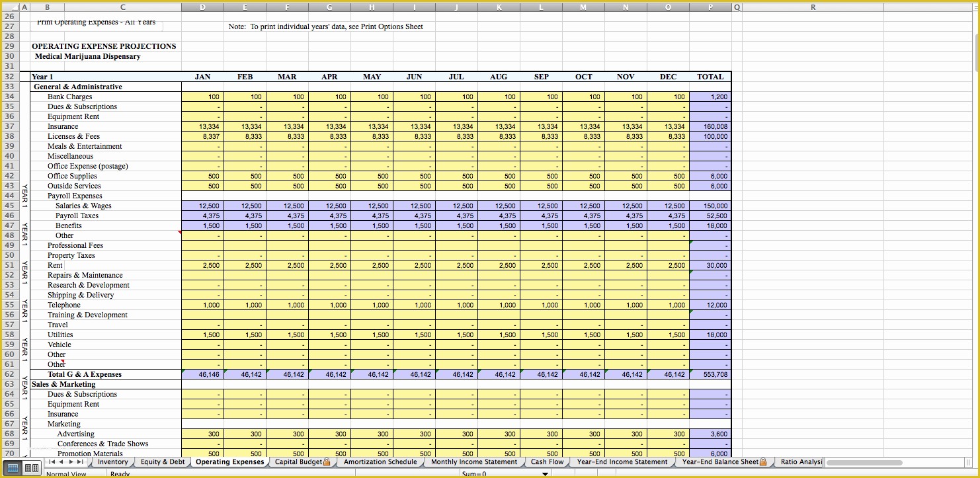Image resolution: width=980 pixels, height=478 pixels.
Task: Select the JAN Licenses & Fees cell 8,337
Action: [202, 136]
